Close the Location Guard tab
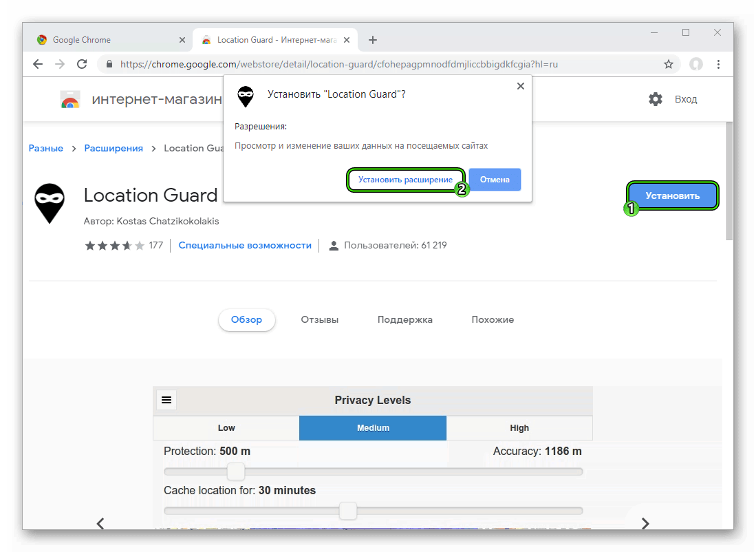This screenshot has height=552, width=756. 347,40
